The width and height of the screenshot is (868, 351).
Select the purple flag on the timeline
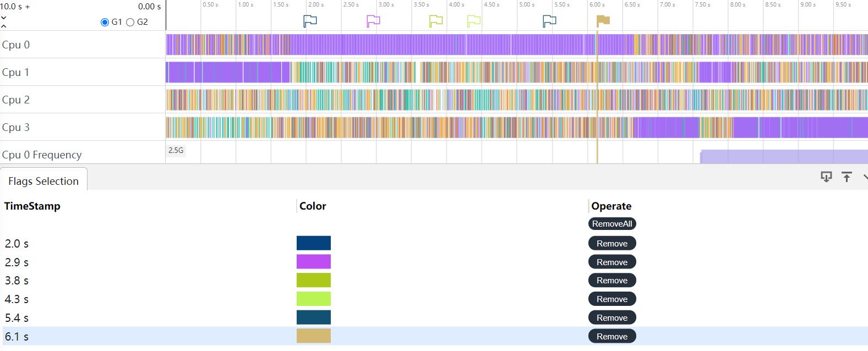373,21
